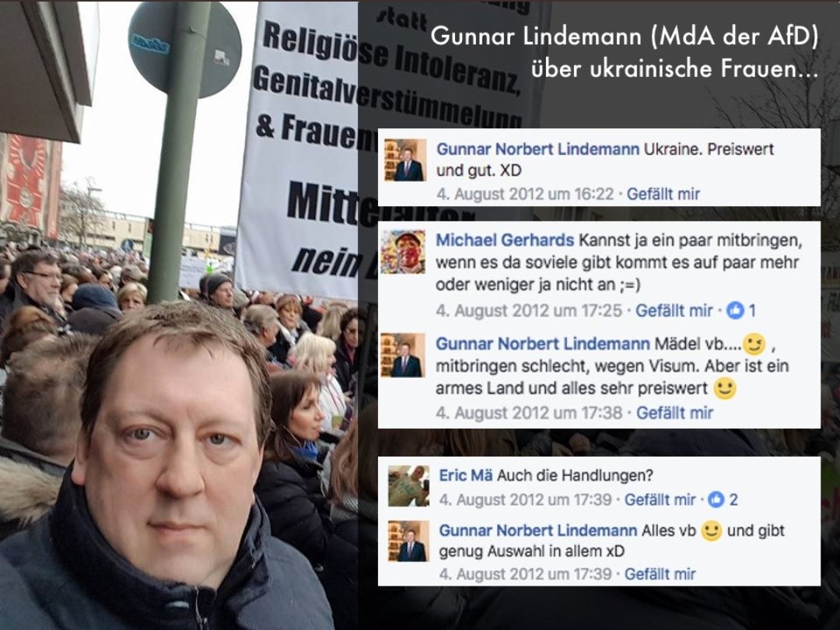Image resolution: width=840 pixels, height=630 pixels.
Task: Click the smiley emoji after 'Alles vb'
Action: 712,531
